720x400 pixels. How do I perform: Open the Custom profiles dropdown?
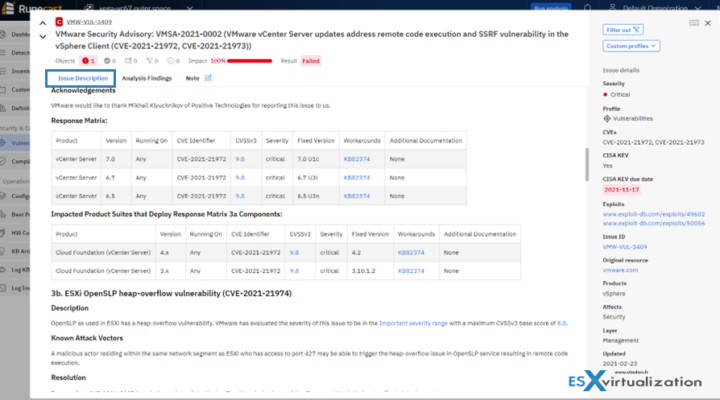point(631,46)
